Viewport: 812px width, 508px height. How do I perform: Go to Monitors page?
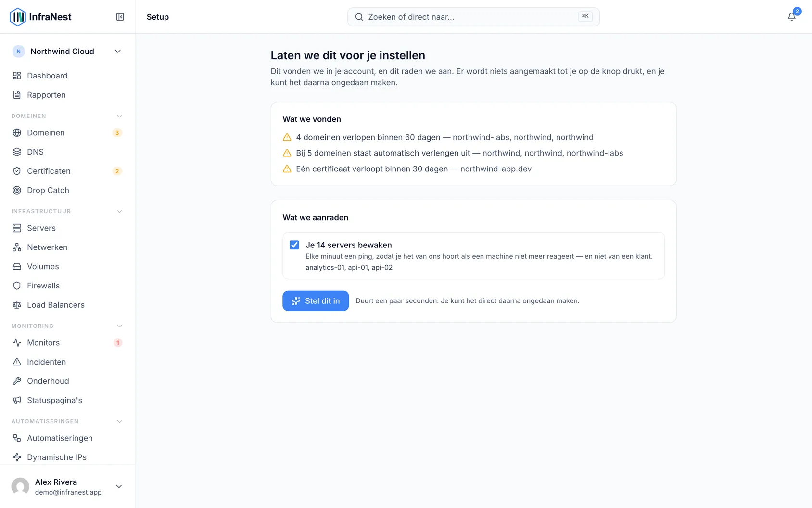[x=67, y=342]
